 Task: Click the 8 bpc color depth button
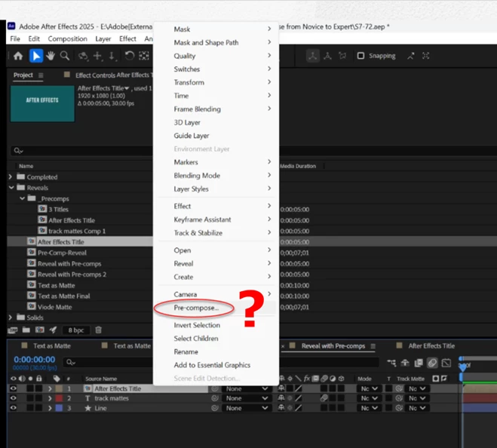pyautogui.click(x=76, y=330)
